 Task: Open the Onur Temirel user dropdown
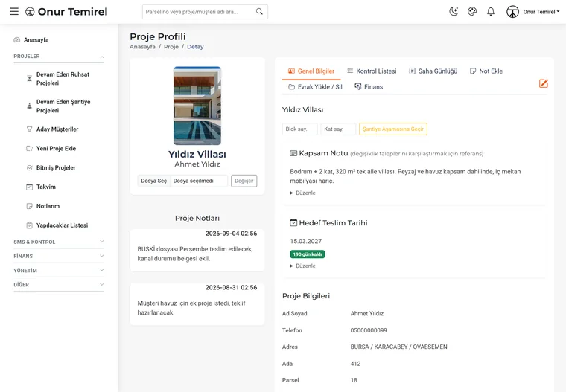point(541,12)
